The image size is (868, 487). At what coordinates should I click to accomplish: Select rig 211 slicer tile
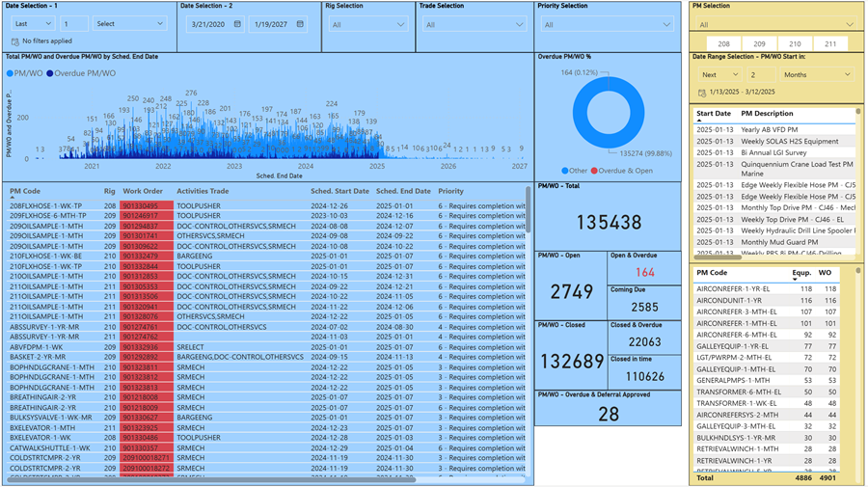[x=829, y=44]
